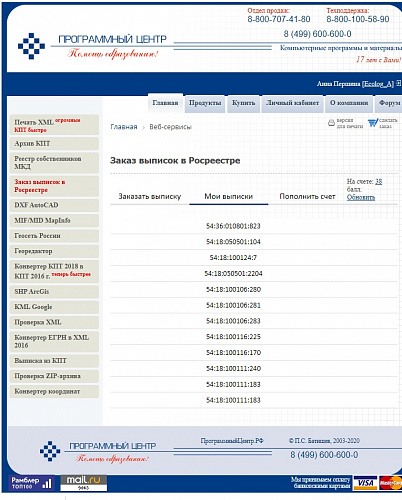402x500 pixels.
Task: Click the Веб-сервисы breadcrumb link
Action: (170, 127)
